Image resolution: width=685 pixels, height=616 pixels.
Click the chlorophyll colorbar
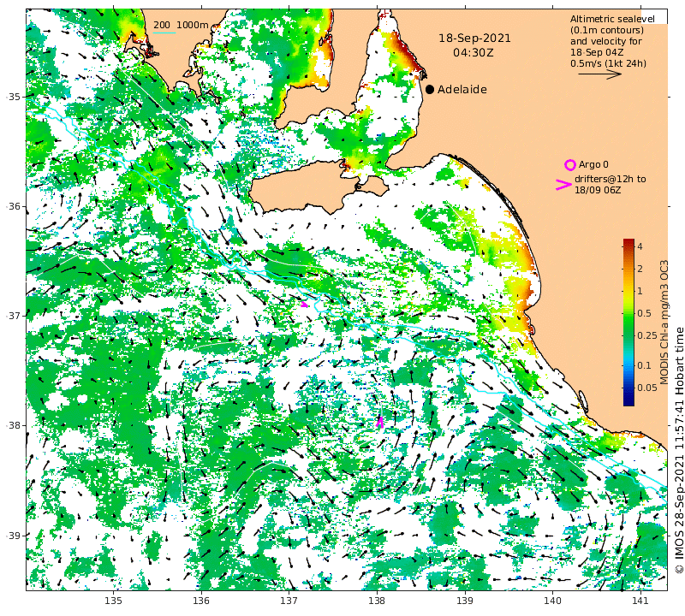coord(628,323)
